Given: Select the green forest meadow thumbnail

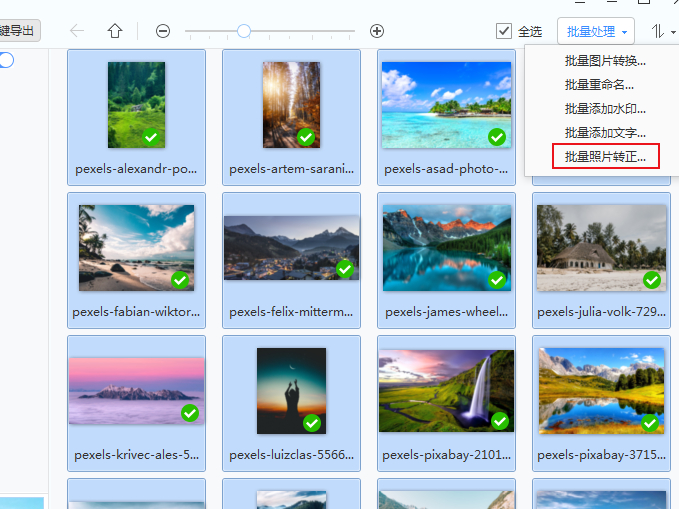Looking at the screenshot, I should pyautogui.click(x=136, y=105).
